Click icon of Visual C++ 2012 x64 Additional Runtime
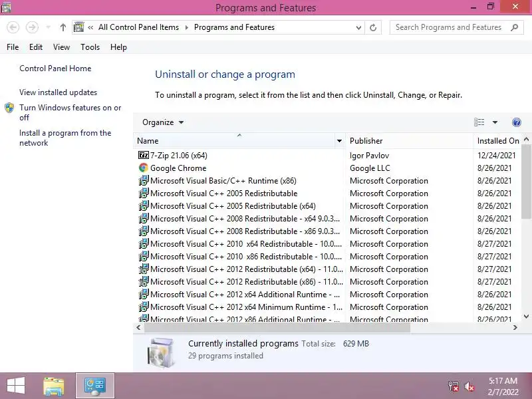Viewport: 532px width, 399px height. (x=144, y=293)
